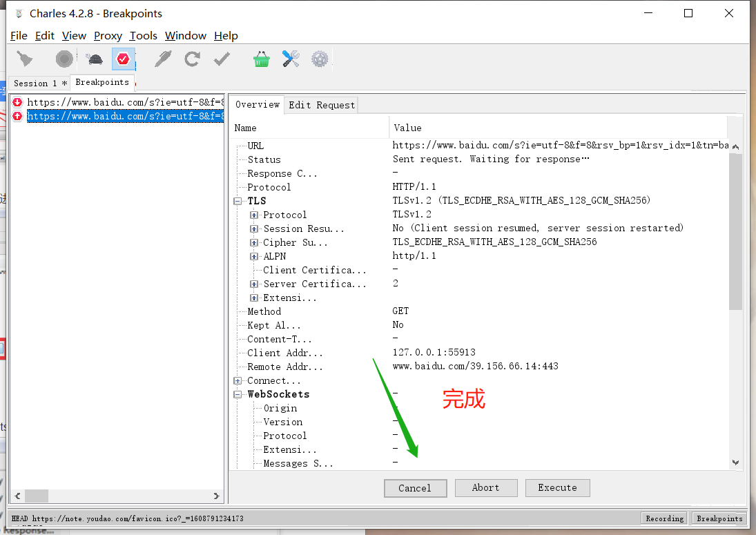The image size is (756, 535).
Task: Click the up-arrow icon of second breakpoint
Action: pos(17,116)
